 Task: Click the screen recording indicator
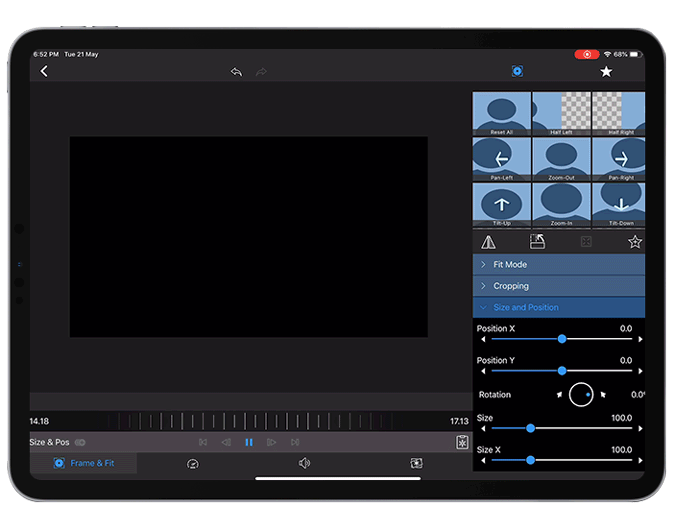pos(587,54)
